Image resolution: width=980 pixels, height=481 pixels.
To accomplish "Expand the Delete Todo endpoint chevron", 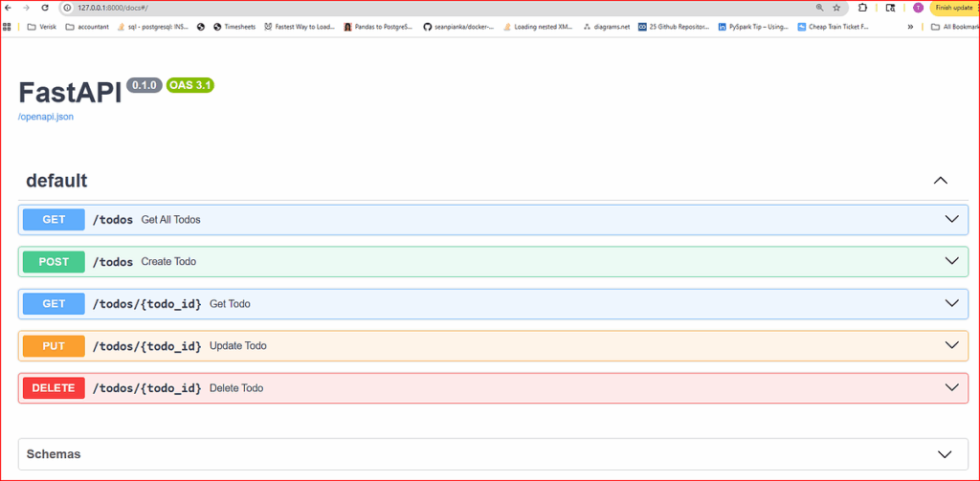I will (x=951, y=387).
